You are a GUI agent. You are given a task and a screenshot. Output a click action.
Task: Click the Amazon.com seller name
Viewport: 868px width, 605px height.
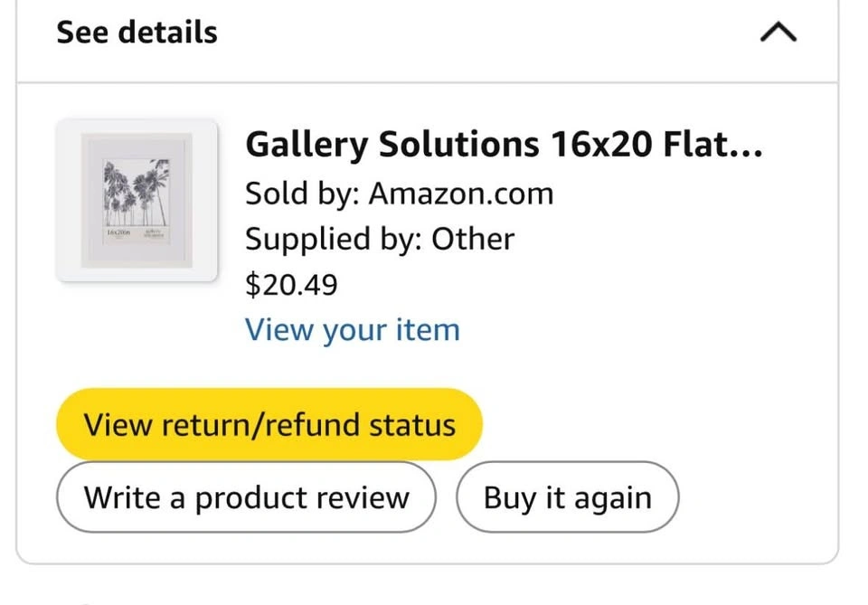click(460, 193)
